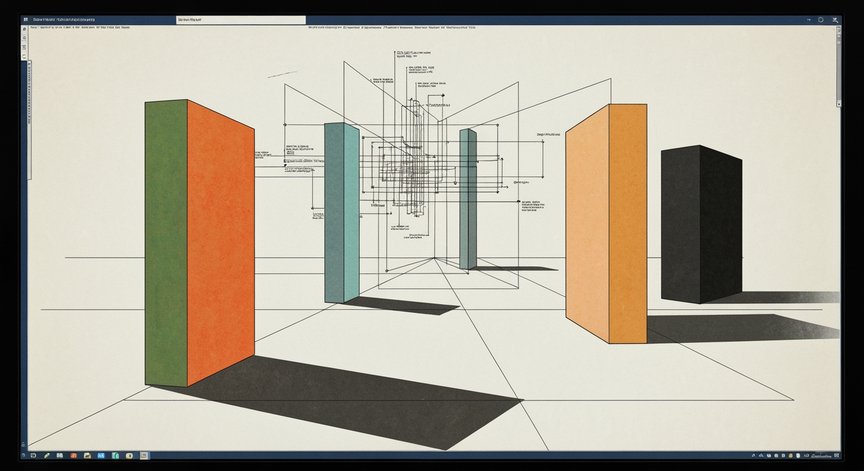Click the vertical scrollbar thumb on right

click(839, 72)
